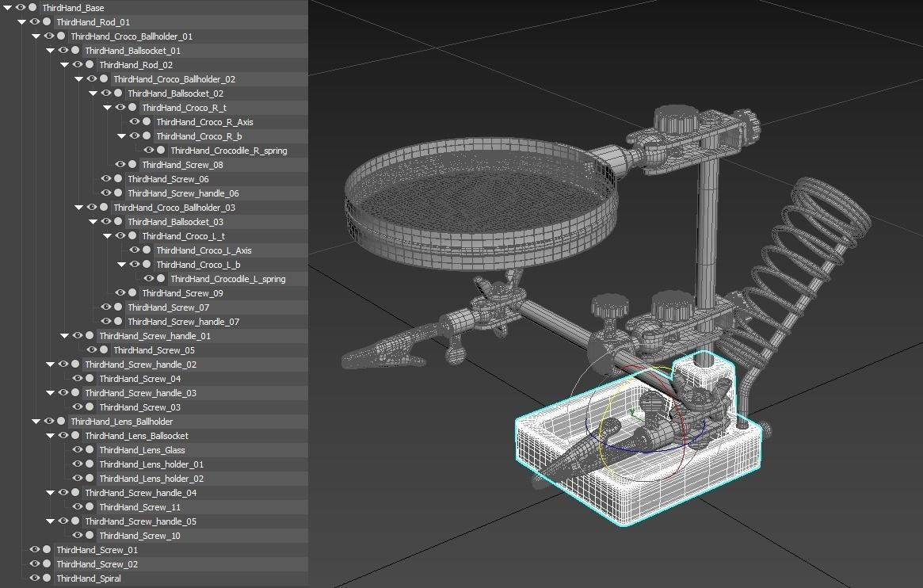The height and width of the screenshot is (588, 923).
Task: Click object dot of ThirdHand_Crocodile_R_spring
Action: point(161,150)
